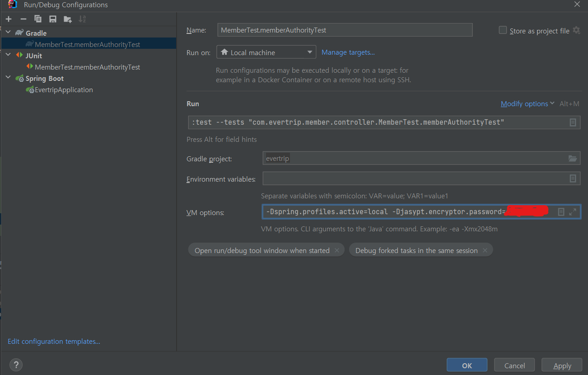Collapse the JUnit tree group

[8, 56]
